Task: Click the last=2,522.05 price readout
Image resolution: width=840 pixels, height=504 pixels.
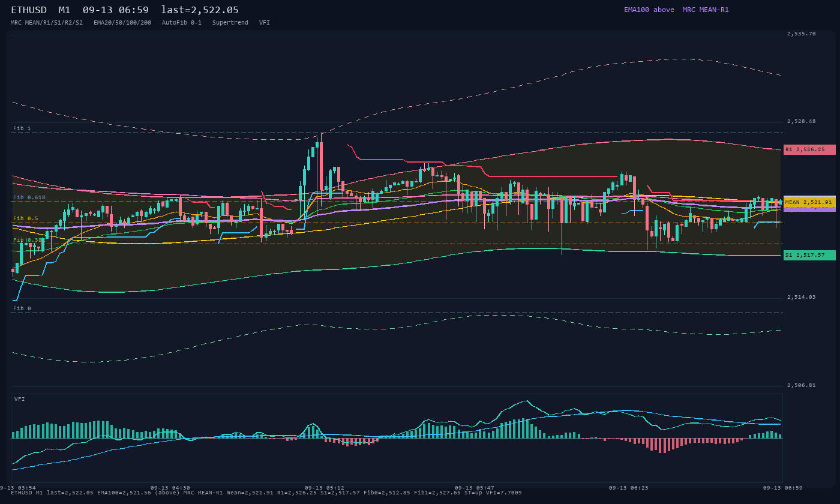Action: (200, 10)
